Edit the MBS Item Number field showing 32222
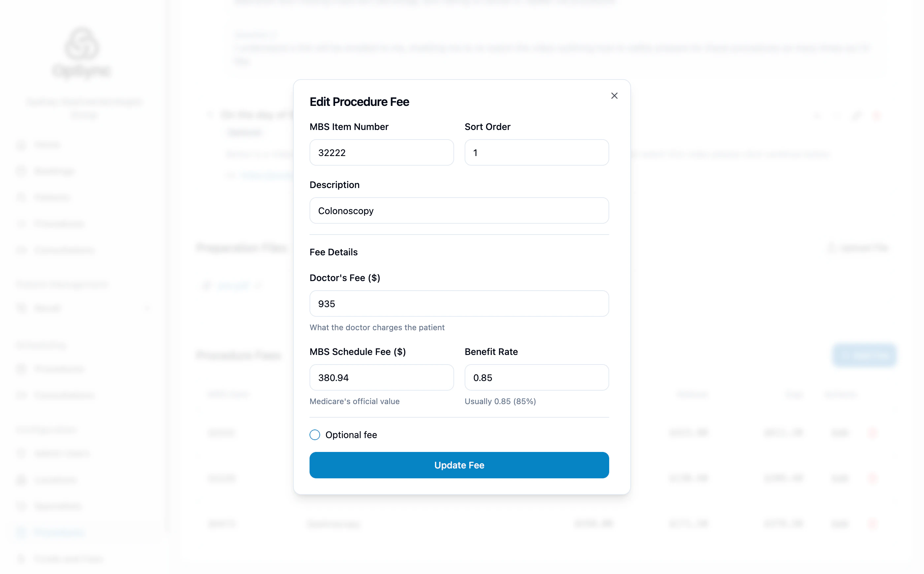924x574 pixels. tap(381, 152)
